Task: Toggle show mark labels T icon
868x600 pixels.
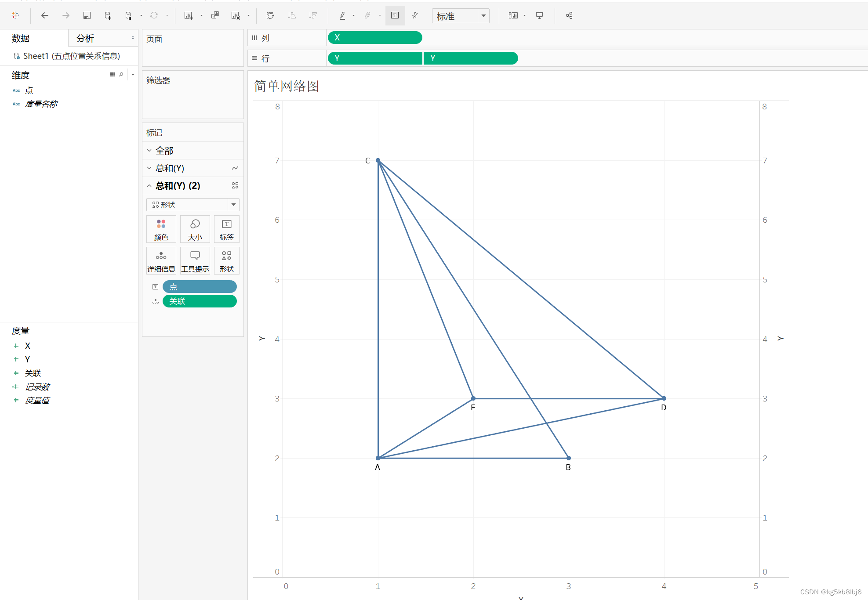Action: click(395, 15)
